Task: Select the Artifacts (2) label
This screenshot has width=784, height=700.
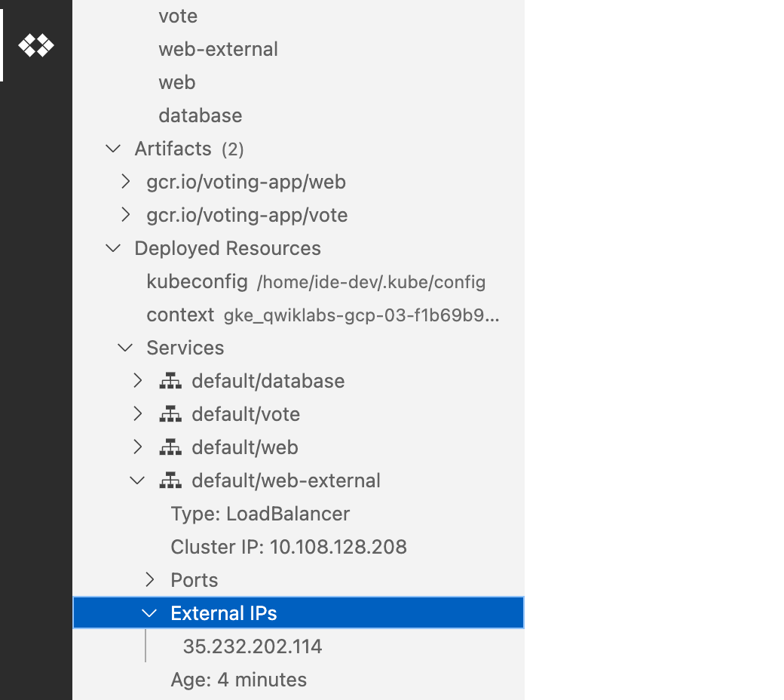Action: tap(189, 149)
